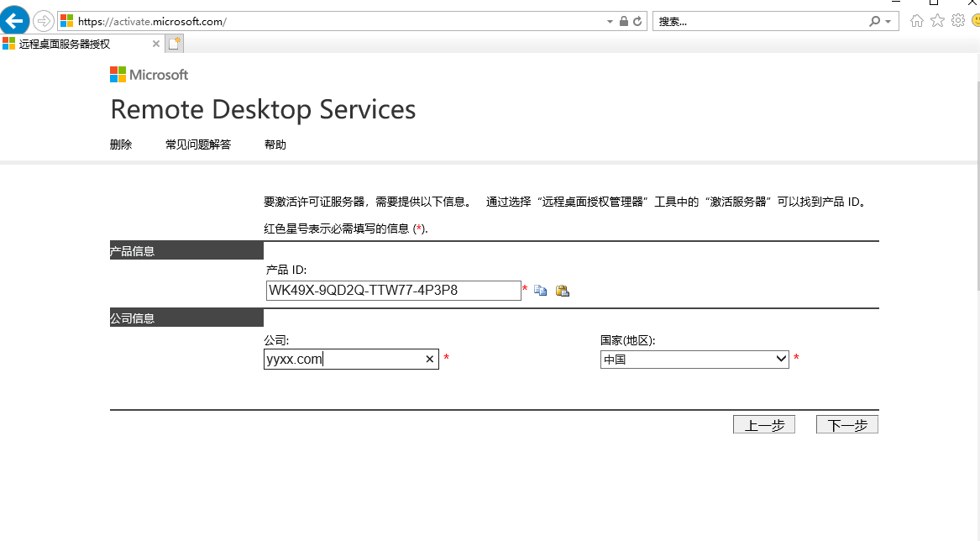Expand the 国家(地区) dropdown

(694, 359)
